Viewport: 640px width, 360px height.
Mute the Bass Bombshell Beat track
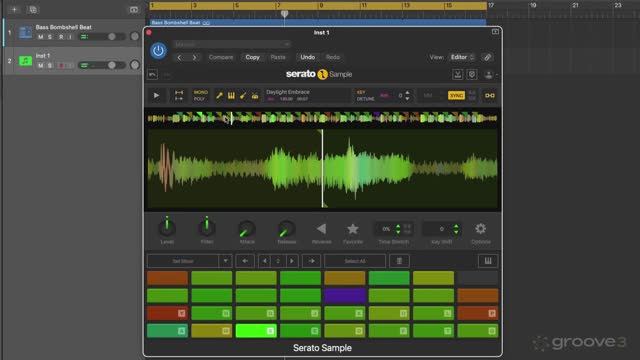pyautogui.click(x=40, y=37)
